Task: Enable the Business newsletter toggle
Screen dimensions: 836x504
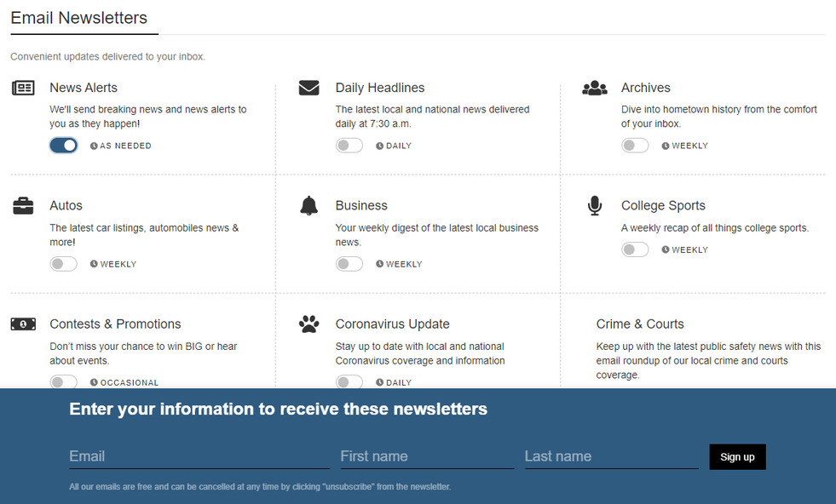Action: point(349,264)
